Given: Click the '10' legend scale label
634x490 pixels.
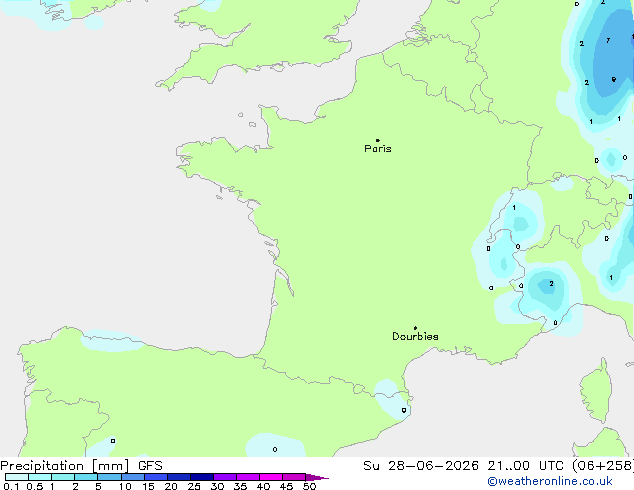Looking at the screenshot, I should [125, 486].
